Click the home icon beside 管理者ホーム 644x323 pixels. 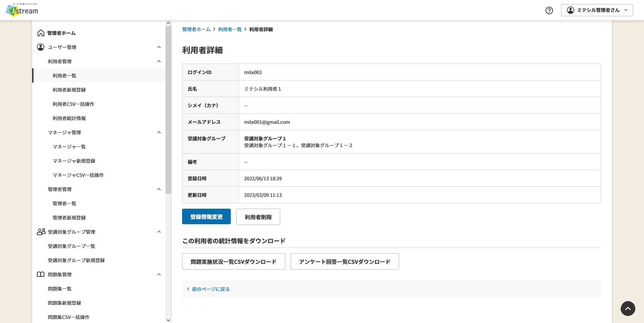(x=41, y=33)
